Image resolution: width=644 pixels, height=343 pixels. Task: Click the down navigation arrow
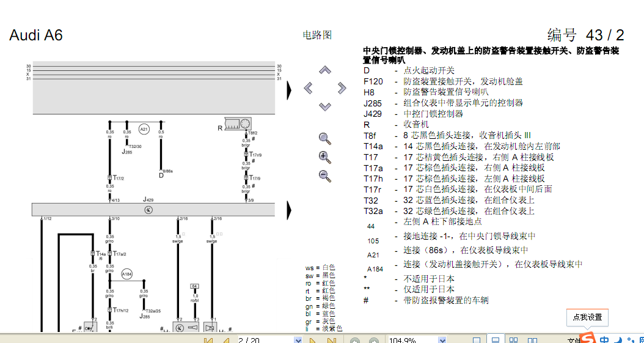[325, 106]
